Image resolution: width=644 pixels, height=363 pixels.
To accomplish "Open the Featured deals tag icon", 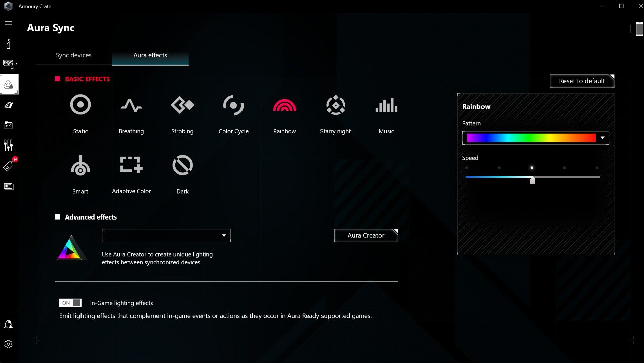I will 9,166.
